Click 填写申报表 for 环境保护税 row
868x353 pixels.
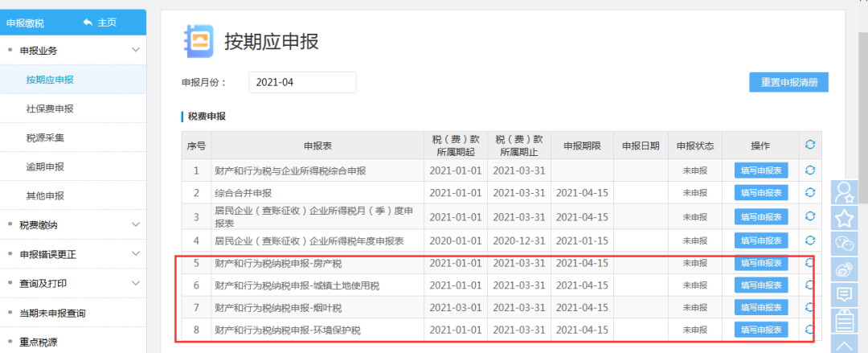(x=761, y=330)
